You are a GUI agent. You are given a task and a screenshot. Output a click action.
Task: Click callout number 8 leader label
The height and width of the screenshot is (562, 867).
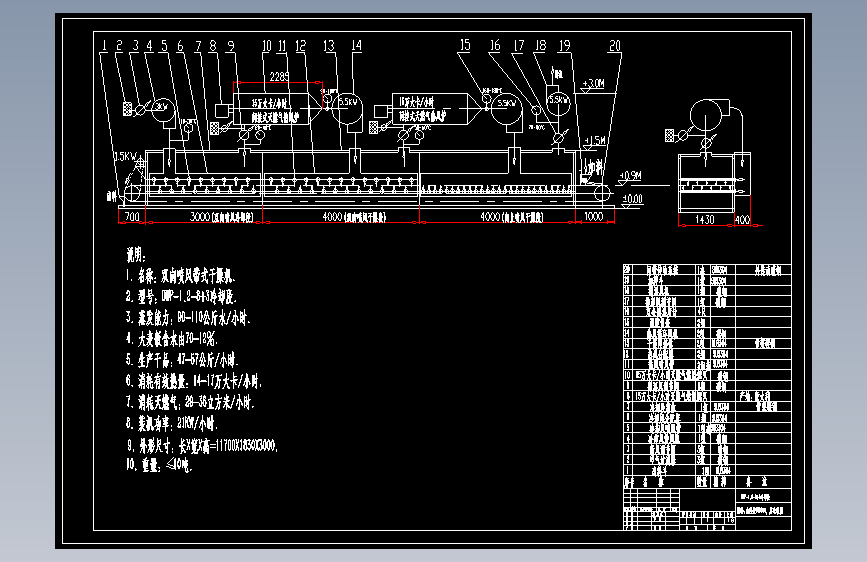coord(213,45)
